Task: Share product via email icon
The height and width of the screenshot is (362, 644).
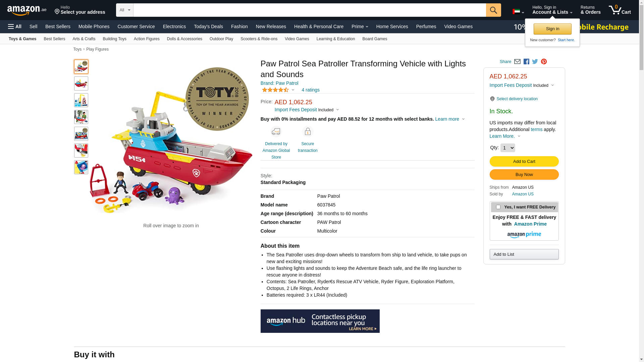Action: pyautogui.click(x=517, y=62)
